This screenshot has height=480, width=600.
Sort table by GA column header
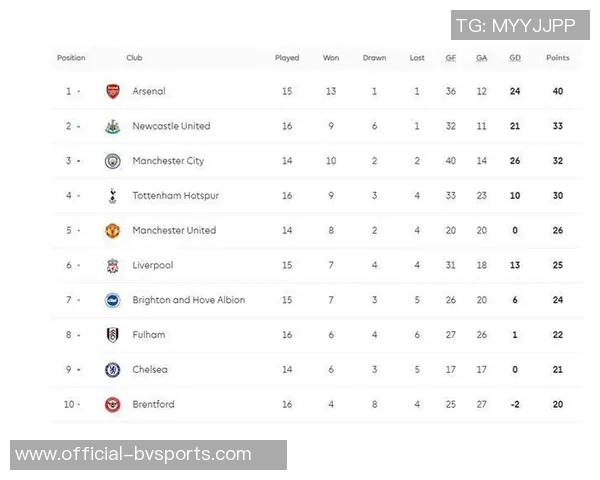pyautogui.click(x=482, y=58)
